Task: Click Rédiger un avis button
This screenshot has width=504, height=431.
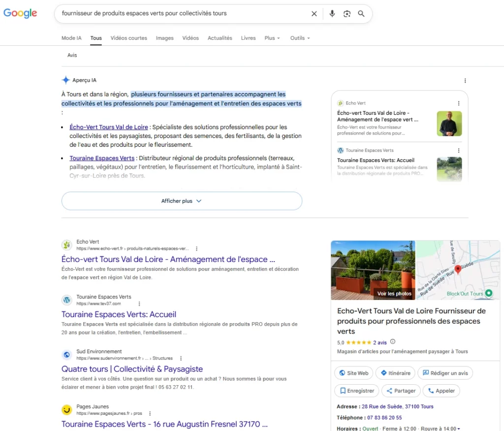Action: tap(445, 373)
